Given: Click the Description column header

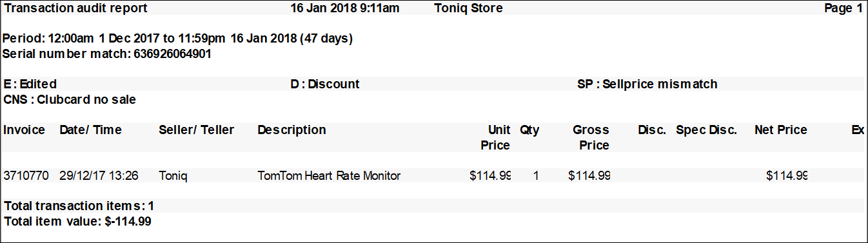Looking at the screenshot, I should click(291, 130).
